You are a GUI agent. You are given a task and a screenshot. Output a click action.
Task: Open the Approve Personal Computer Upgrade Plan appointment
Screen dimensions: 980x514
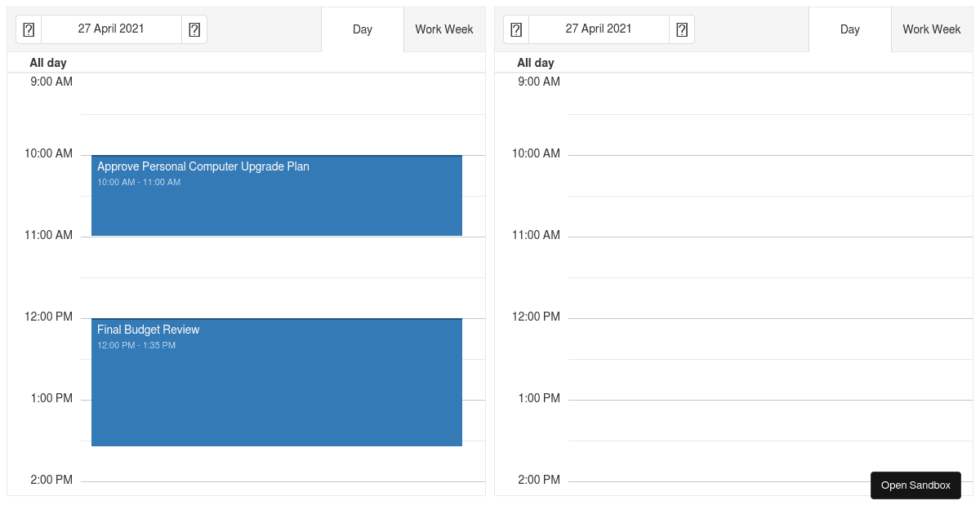276,195
